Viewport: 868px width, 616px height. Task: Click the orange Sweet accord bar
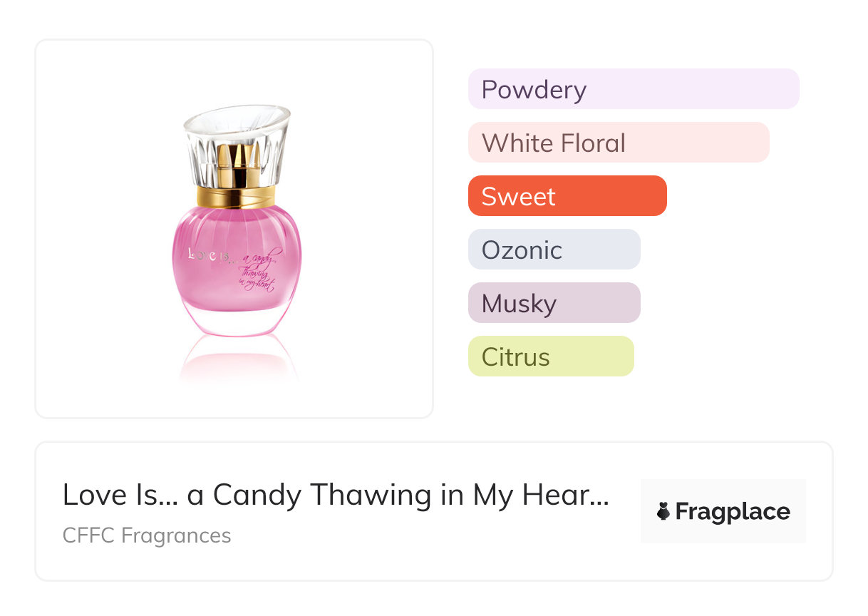[x=567, y=196]
